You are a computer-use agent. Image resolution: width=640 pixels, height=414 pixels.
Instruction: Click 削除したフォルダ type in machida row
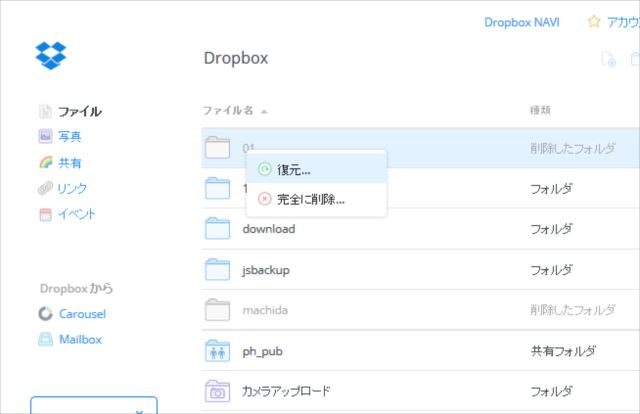(573, 310)
